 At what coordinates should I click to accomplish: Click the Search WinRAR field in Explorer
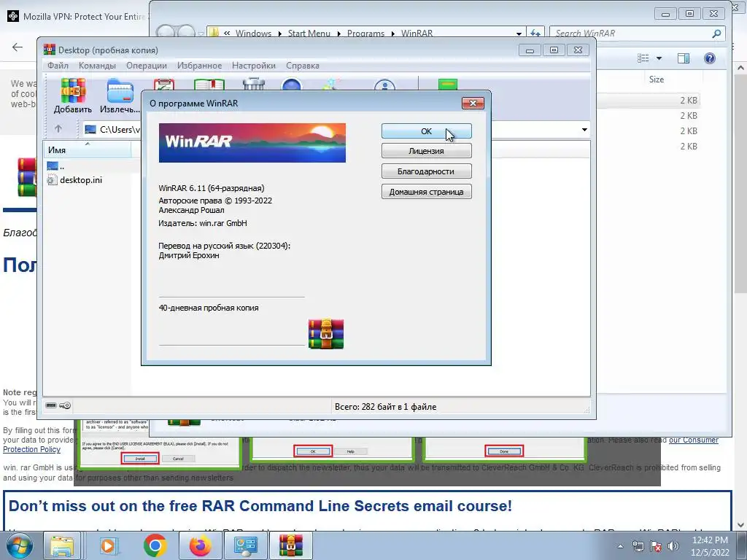click(x=629, y=34)
